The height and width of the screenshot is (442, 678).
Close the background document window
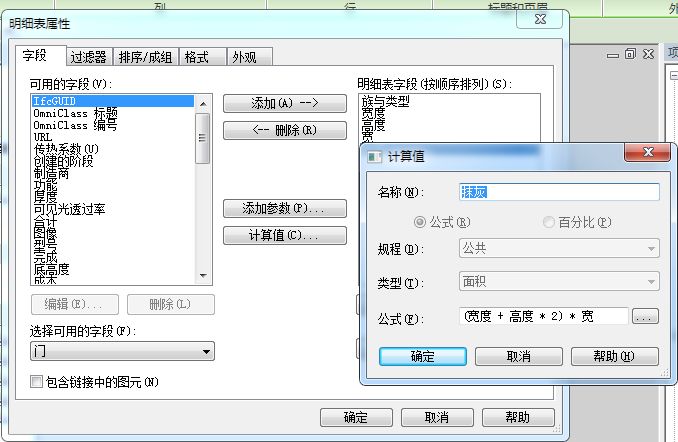coord(648,54)
